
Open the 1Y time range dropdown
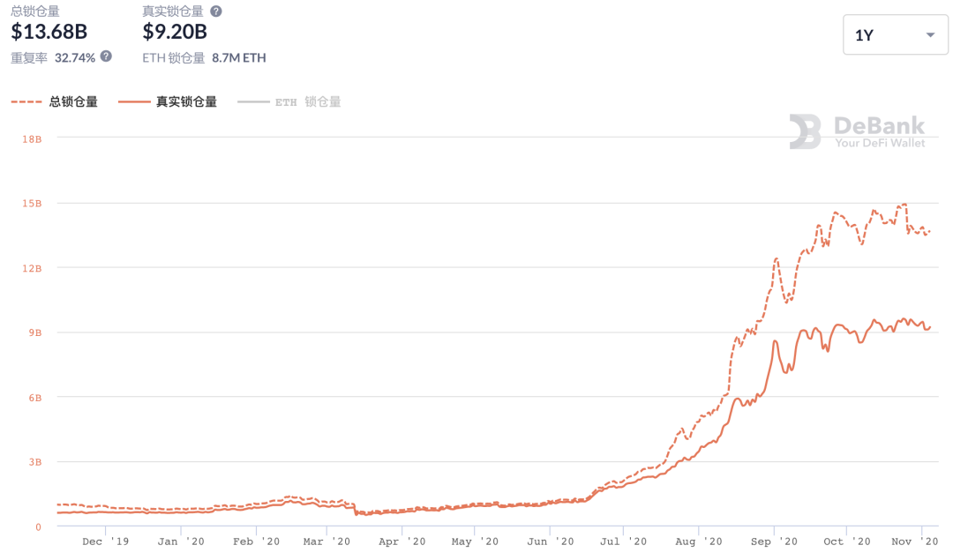[x=895, y=35]
